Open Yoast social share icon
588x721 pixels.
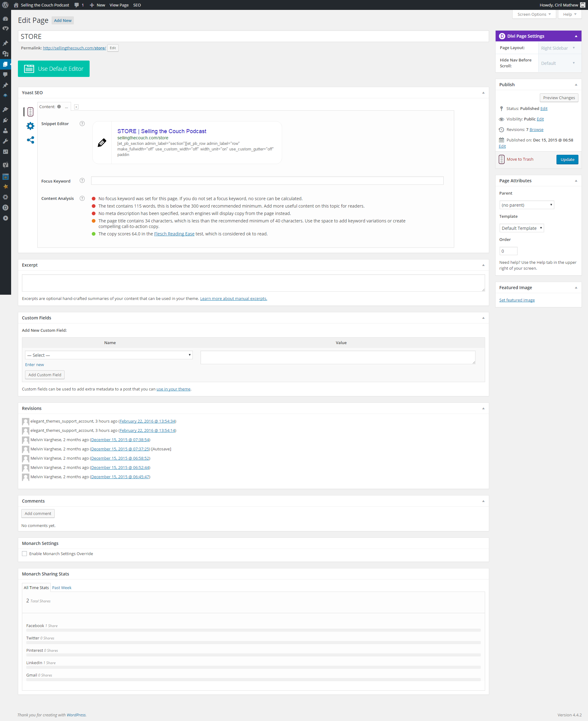coord(30,140)
